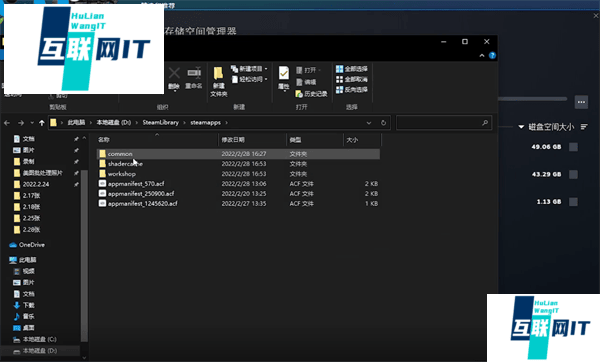
Task: Click the Explorer help question-mark icon
Action: coord(492,55)
